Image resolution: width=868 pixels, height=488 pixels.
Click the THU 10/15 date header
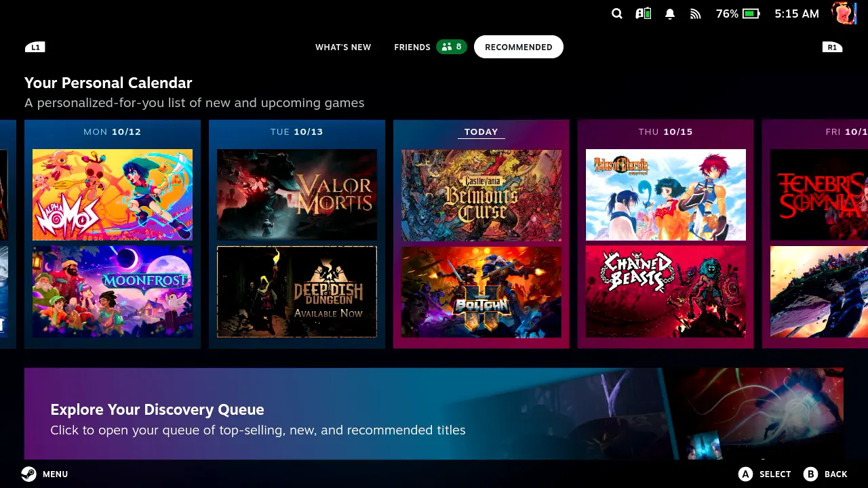[666, 131]
